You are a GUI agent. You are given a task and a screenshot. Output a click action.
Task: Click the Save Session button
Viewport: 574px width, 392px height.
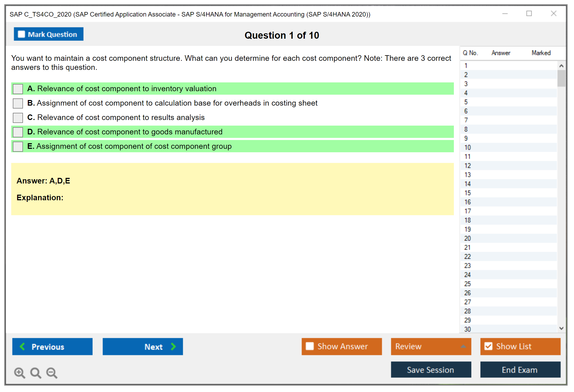(431, 370)
